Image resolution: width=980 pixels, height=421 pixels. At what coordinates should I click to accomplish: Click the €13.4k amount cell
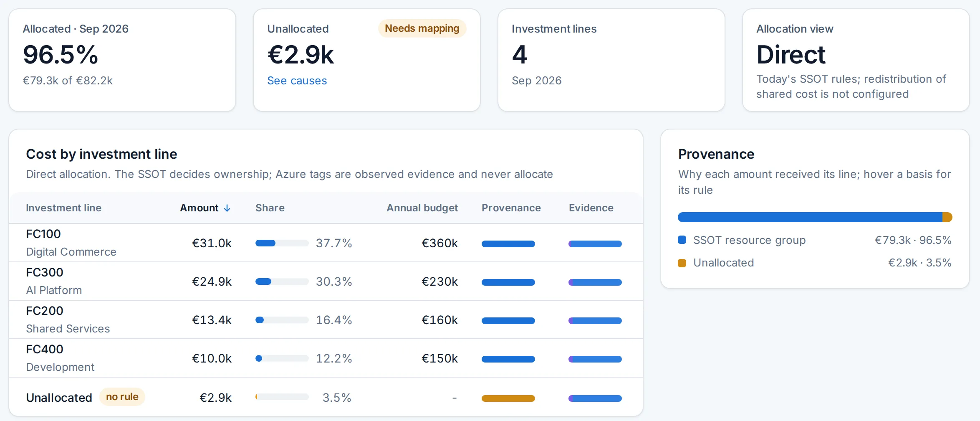[212, 320]
